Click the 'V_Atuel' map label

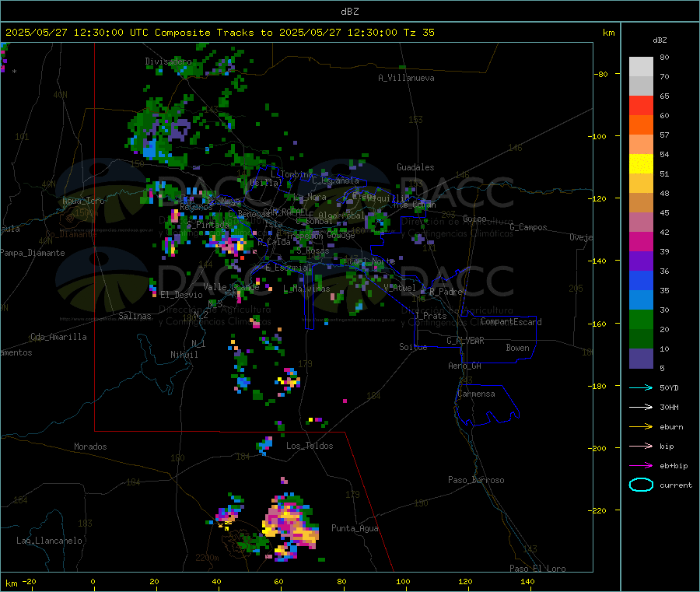pyautogui.click(x=400, y=289)
